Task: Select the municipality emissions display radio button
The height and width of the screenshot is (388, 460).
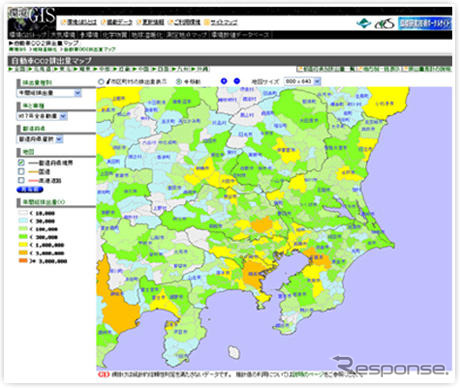Action: 101,81
